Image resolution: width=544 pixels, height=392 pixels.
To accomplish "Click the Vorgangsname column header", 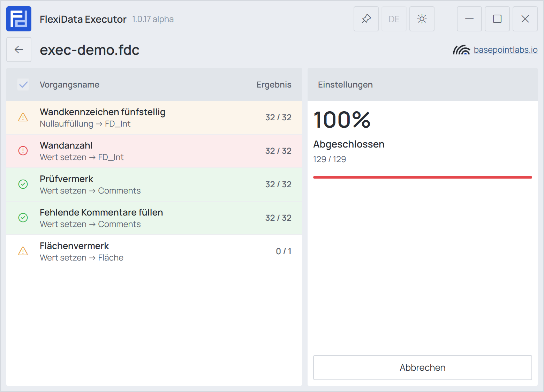I will tap(69, 85).
